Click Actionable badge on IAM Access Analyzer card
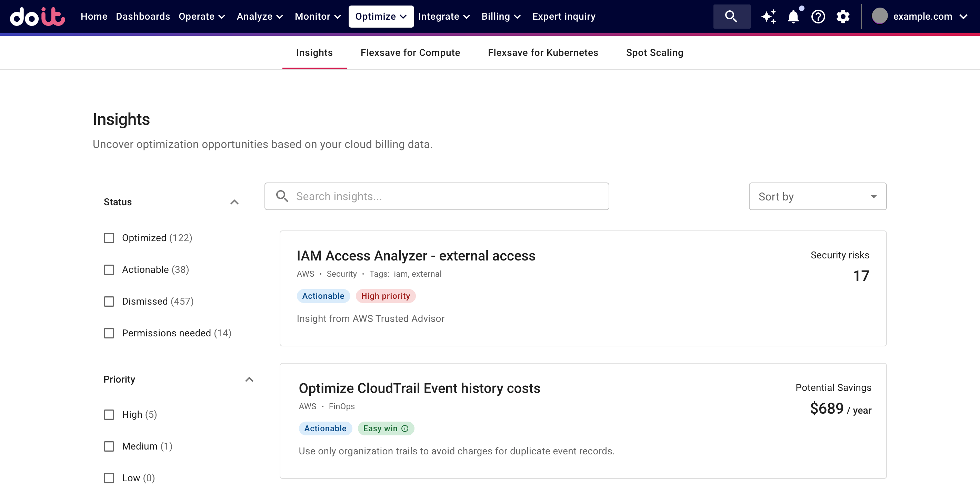Screen dimensions: 980x493 [x=323, y=296]
